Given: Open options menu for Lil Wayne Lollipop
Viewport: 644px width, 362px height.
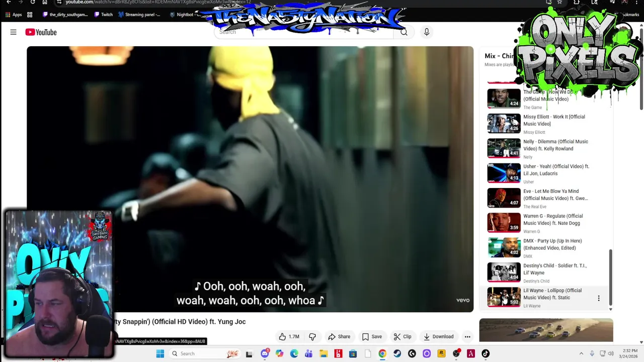Looking at the screenshot, I should 598,298.
